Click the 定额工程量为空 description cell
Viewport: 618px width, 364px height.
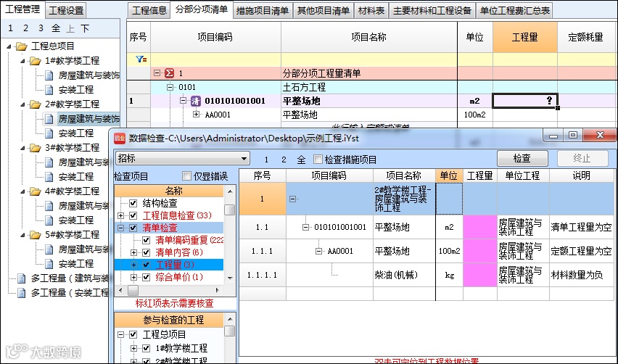(x=581, y=251)
